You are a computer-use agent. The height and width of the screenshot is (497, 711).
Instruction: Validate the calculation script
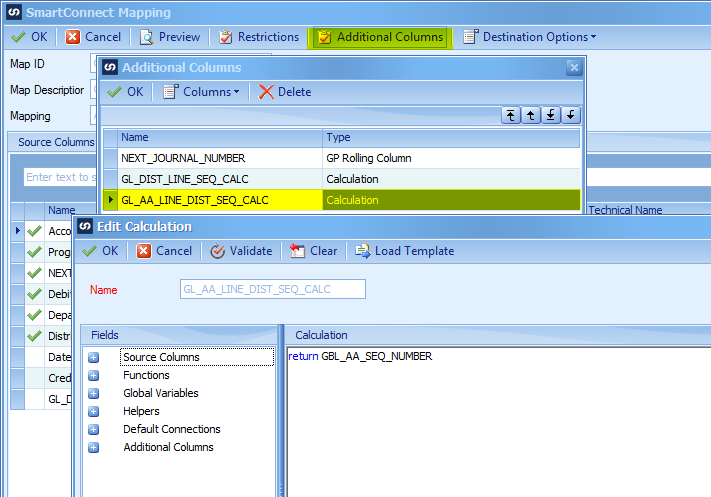point(241,251)
